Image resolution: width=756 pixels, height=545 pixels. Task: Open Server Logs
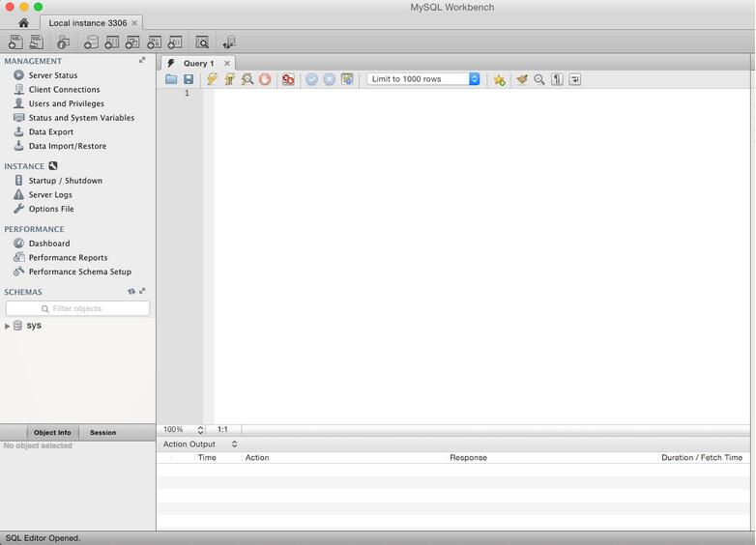coord(50,194)
